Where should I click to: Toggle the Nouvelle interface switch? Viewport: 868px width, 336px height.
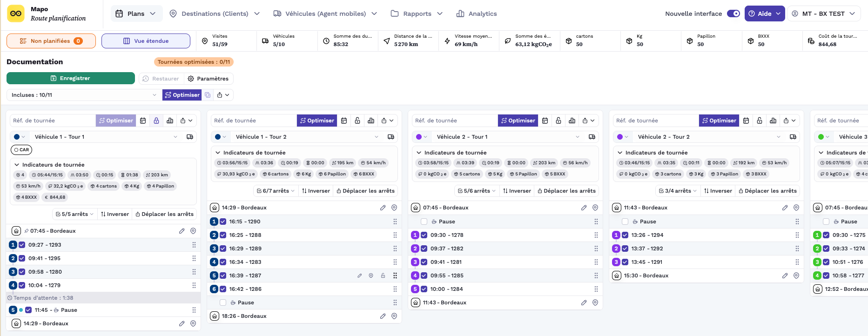733,13
